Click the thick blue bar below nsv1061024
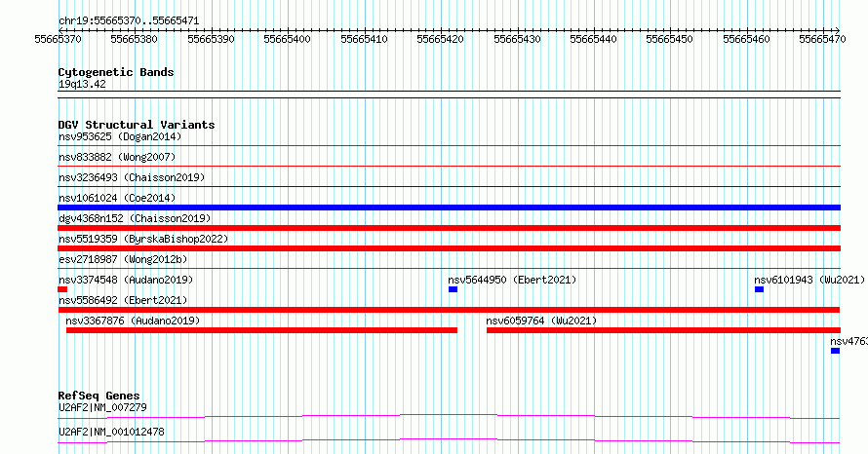868x454 pixels. 449,208
